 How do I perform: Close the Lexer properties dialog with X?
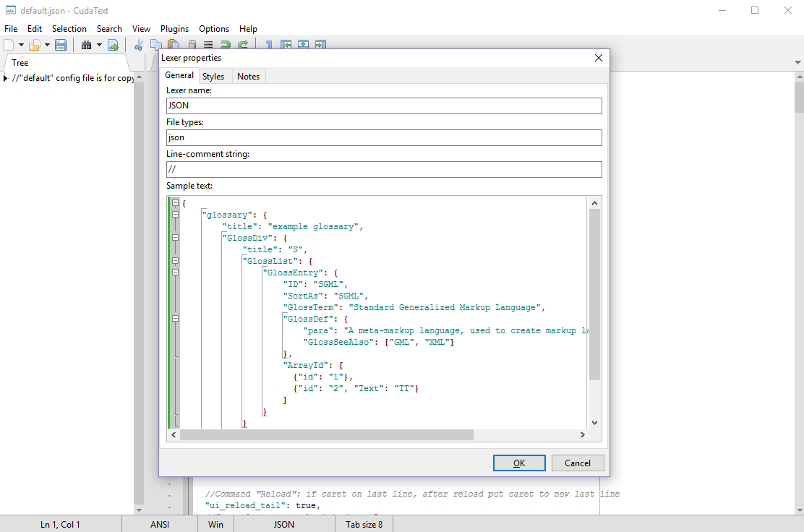[598, 58]
